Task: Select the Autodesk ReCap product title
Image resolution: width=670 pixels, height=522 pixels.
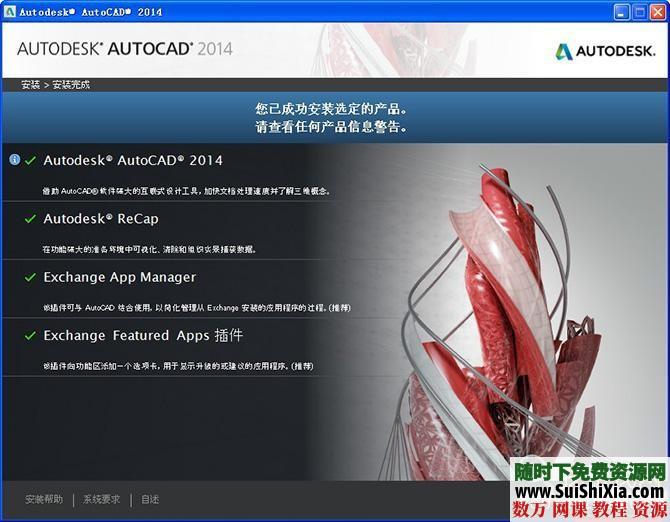Action: [101, 219]
